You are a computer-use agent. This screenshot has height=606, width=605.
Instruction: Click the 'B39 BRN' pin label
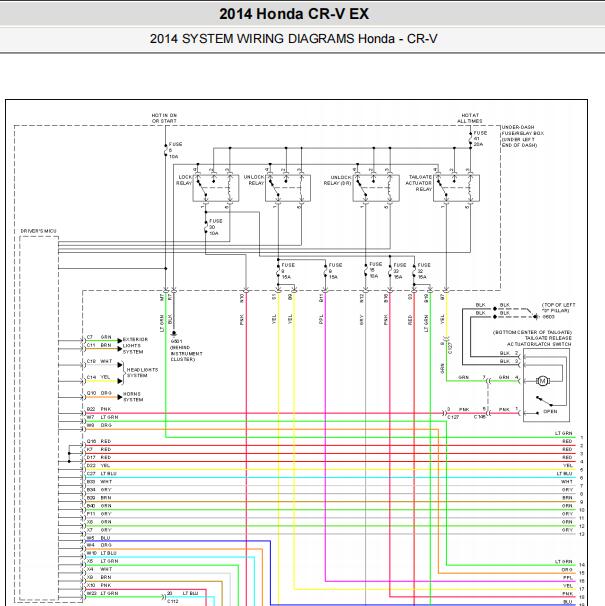tap(99, 498)
